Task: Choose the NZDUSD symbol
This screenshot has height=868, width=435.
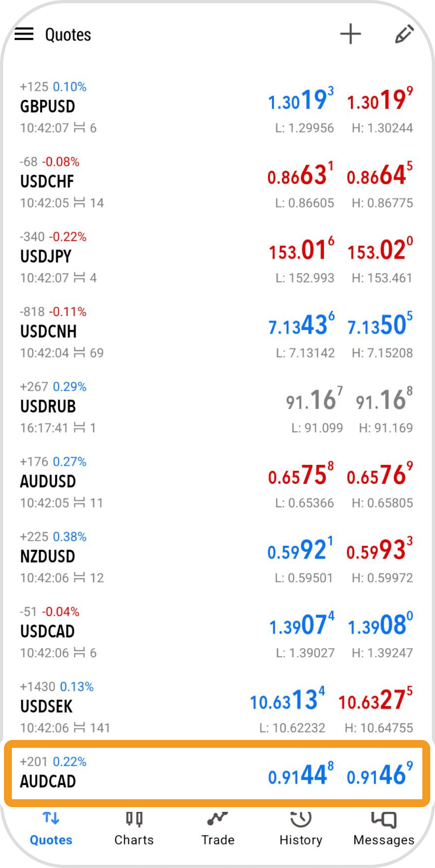Action: pos(47,557)
